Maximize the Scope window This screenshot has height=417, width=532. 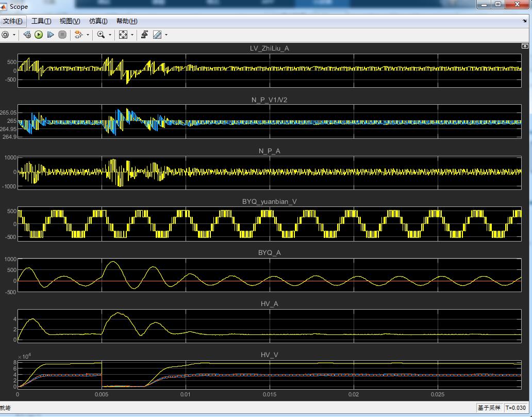point(498,5)
